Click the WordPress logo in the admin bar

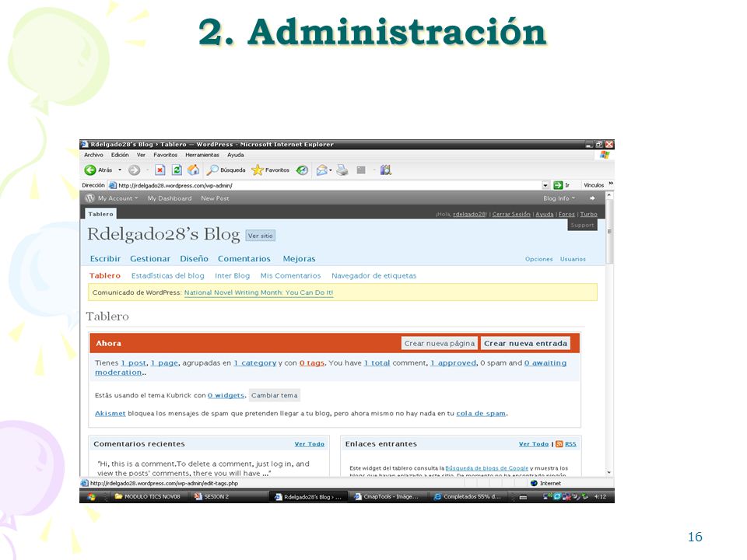pos(89,198)
